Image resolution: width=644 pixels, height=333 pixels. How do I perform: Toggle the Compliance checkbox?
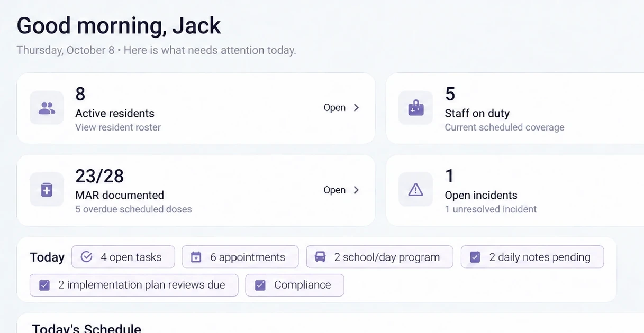pyautogui.click(x=260, y=285)
